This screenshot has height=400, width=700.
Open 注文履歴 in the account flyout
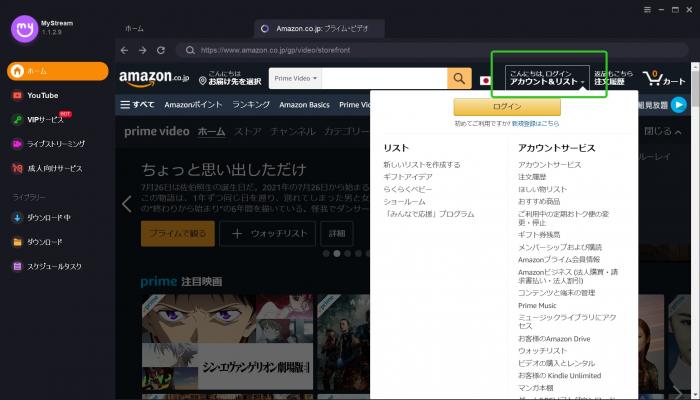(x=532, y=177)
